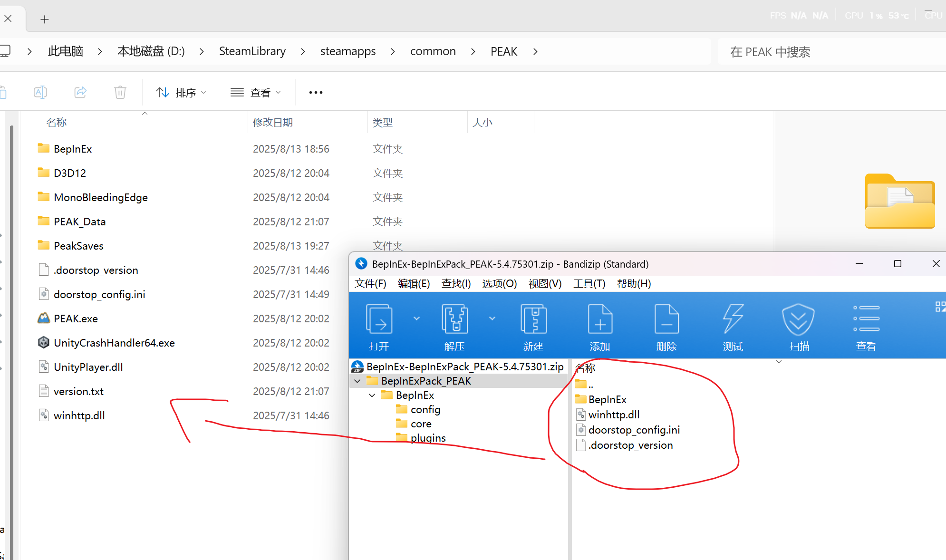Select the MonoBleedingEdge folder
Viewport: 946px width, 560px height.
[x=101, y=197]
